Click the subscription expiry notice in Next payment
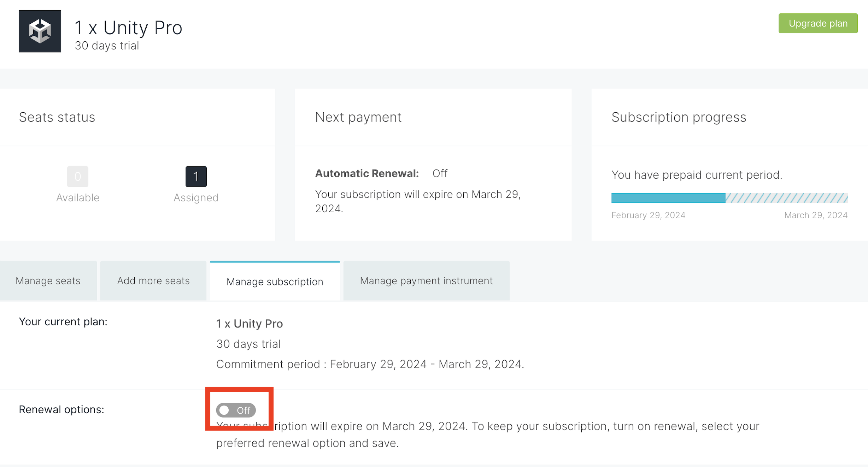 coord(418,201)
